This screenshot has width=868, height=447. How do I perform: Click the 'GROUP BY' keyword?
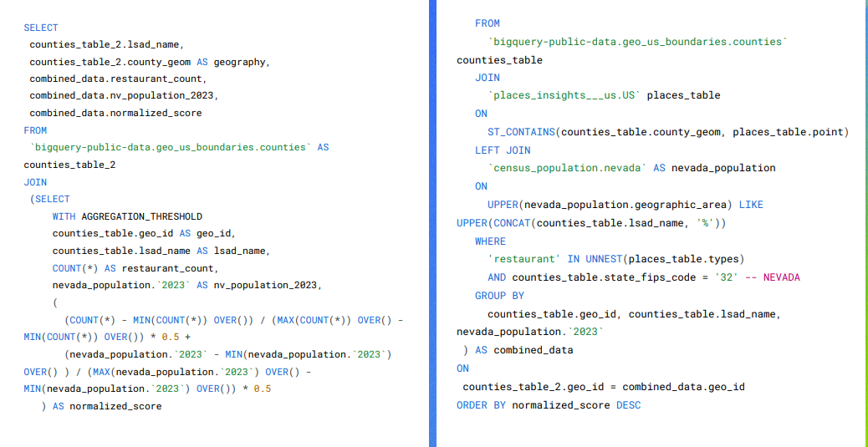(500, 296)
